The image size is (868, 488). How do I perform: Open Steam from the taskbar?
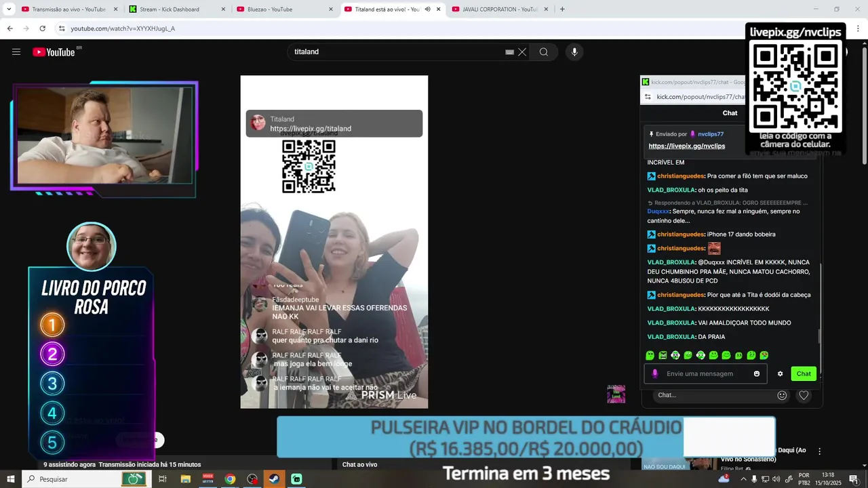[x=275, y=479]
